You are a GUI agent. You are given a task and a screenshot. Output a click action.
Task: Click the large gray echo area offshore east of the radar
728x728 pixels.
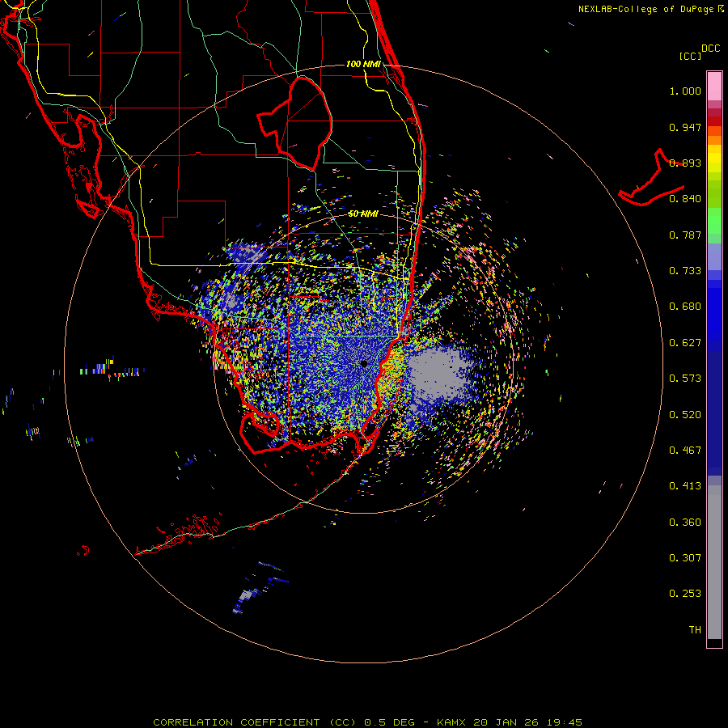coord(437,375)
